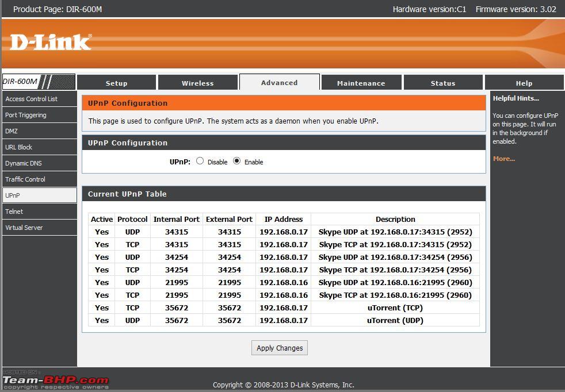Open Dynamic DNS settings
Image resolution: width=565 pixels, height=392 pixels.
39,163
